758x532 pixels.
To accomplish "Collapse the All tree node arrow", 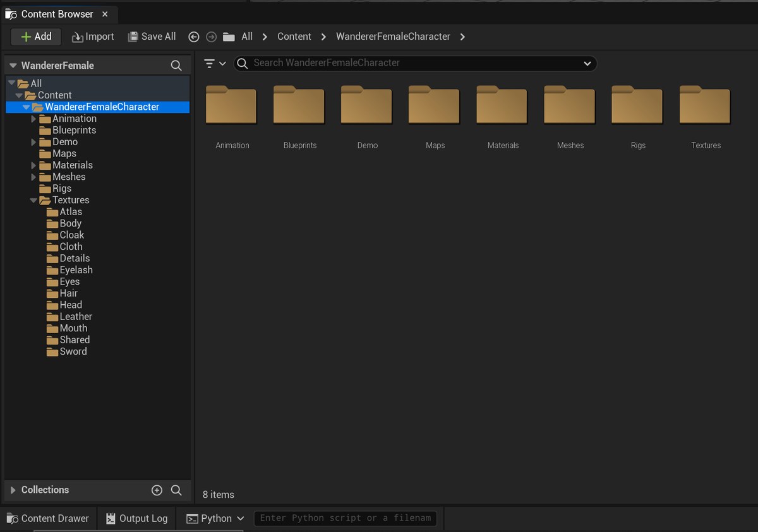I will point(11,83).
